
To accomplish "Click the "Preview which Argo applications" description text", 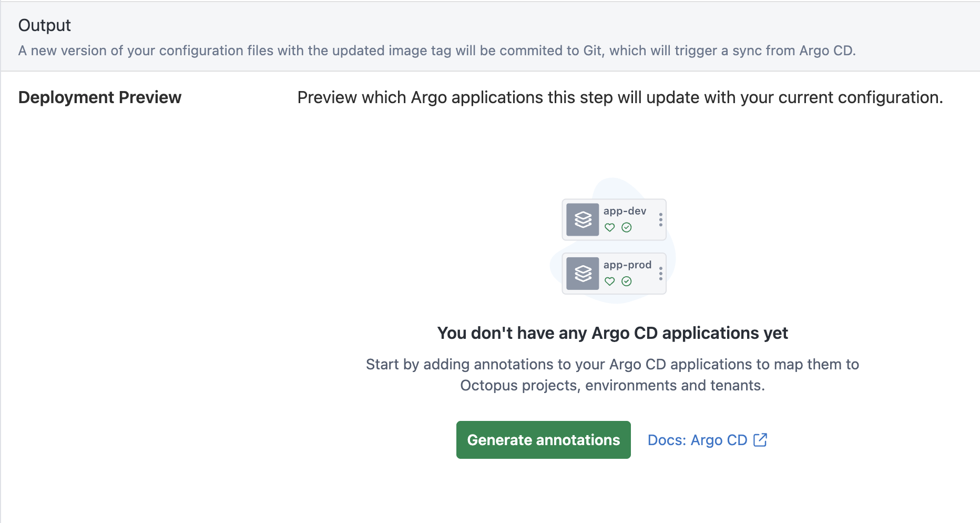I will click(620, 97).
